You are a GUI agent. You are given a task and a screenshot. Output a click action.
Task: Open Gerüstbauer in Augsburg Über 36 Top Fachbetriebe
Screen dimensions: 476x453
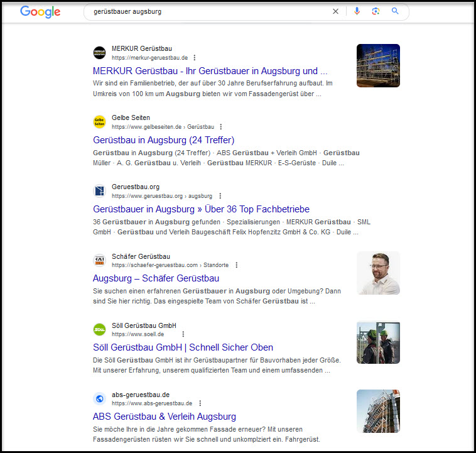pyautogui.click(x=202, y=209)
